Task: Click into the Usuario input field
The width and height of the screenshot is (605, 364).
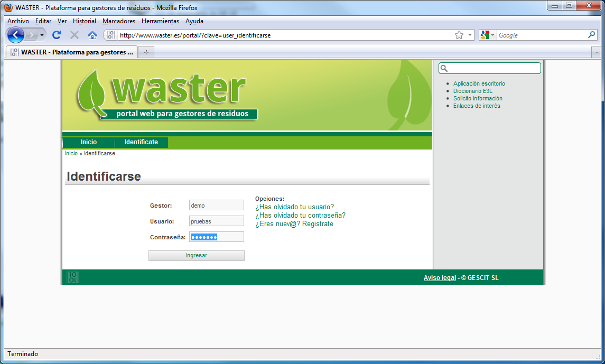Action: click(x=217, y=221)
